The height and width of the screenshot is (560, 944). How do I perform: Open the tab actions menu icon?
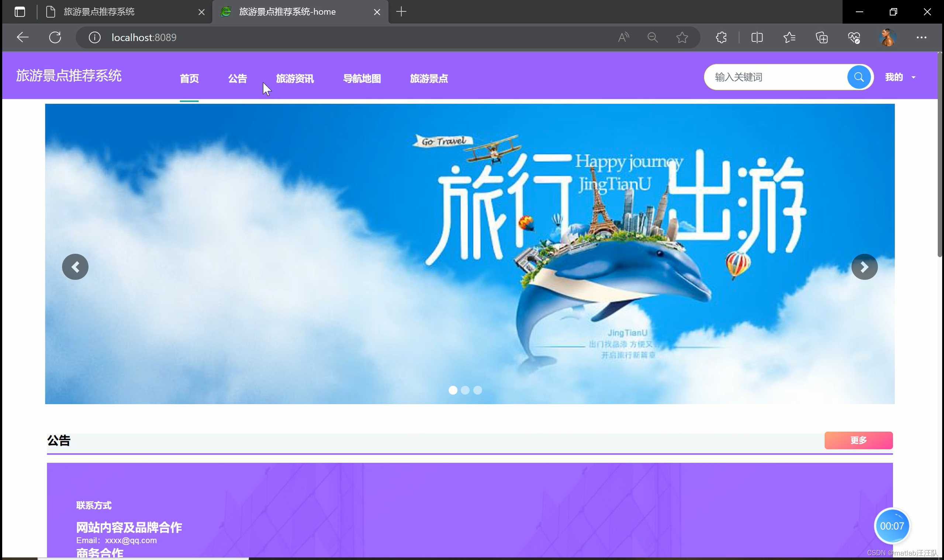pyautogui.click(x=20, y=12)
